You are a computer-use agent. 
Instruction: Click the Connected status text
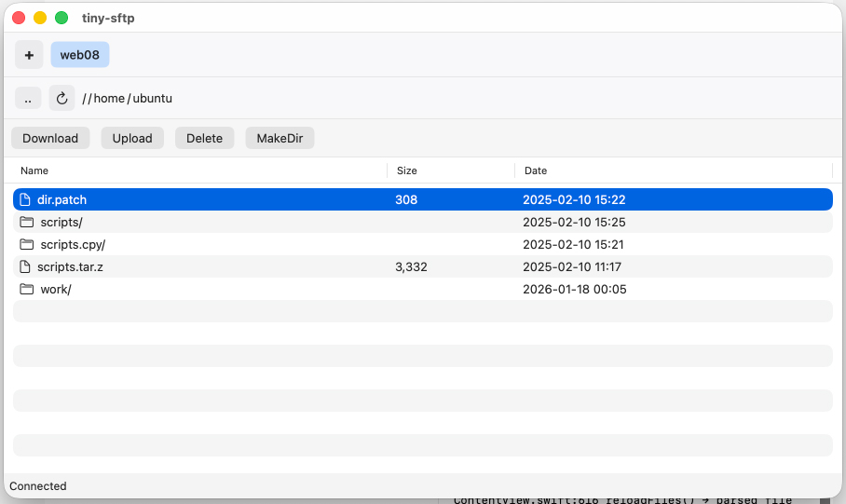[38, 486]
